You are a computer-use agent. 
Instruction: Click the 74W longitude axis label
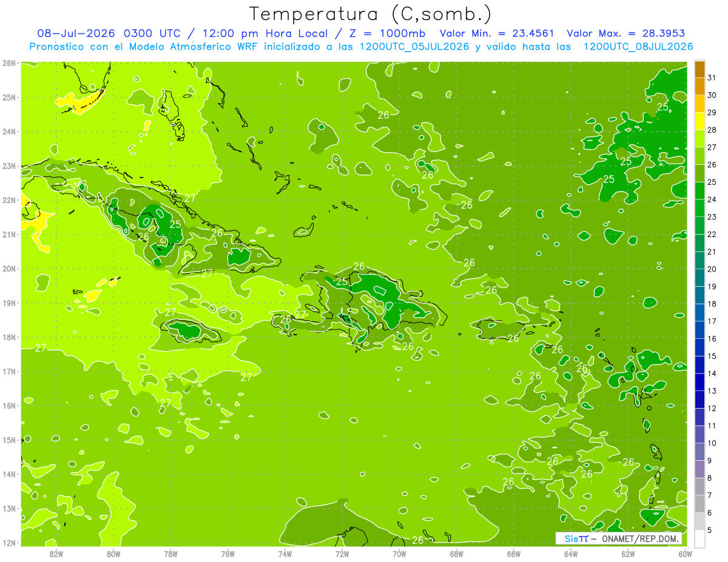pos(285,554)
